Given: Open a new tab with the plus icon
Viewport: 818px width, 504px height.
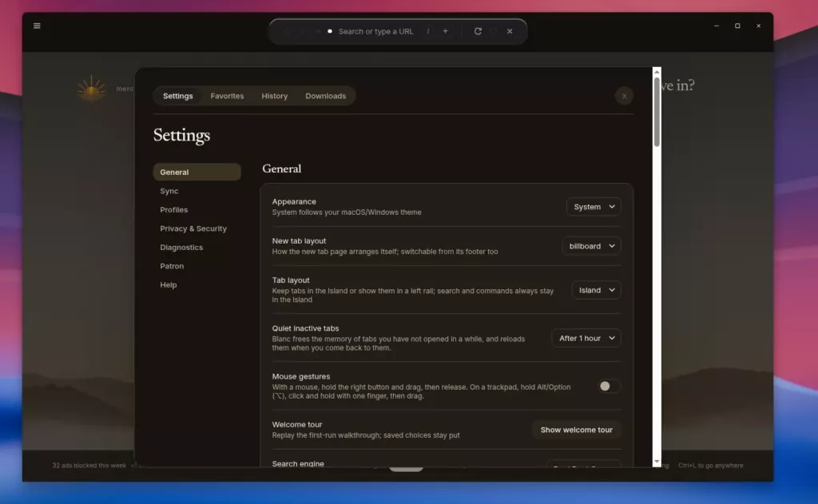Looking at the screenshot, I should pyautogui.click(x=445, y=31).
